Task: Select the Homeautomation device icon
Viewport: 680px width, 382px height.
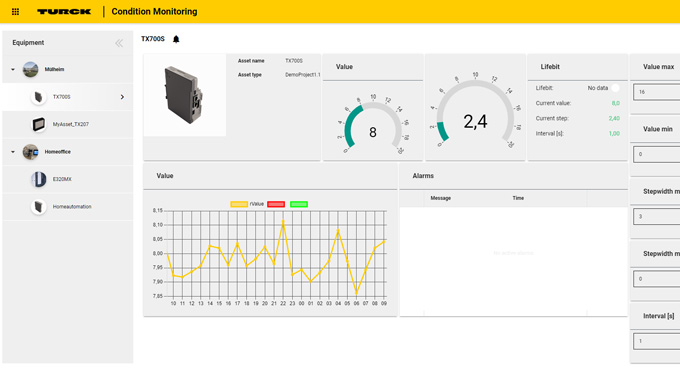Action: (x=39, y=207)
